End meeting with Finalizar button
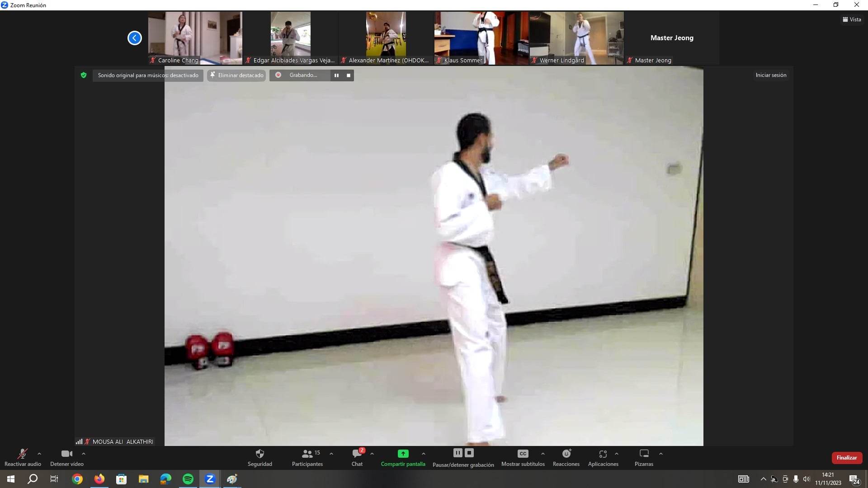 [x=847, y=458]
